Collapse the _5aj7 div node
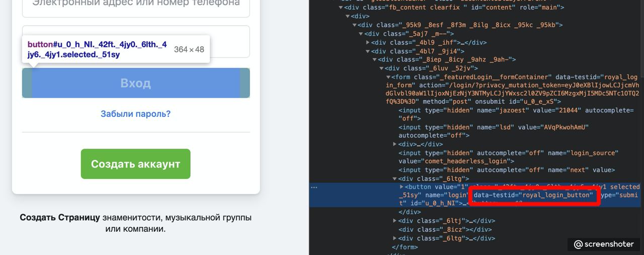This screenshot has width=644, height=255. click(361, 34)
